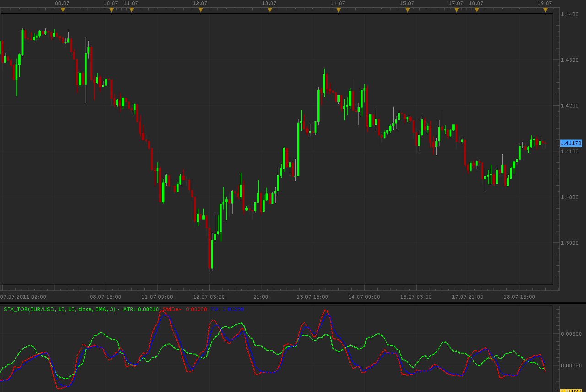586x392 pixels.
Task: Select the 10.07 date marker triangle
Action: pyautogui.click(x=111, y=10)
